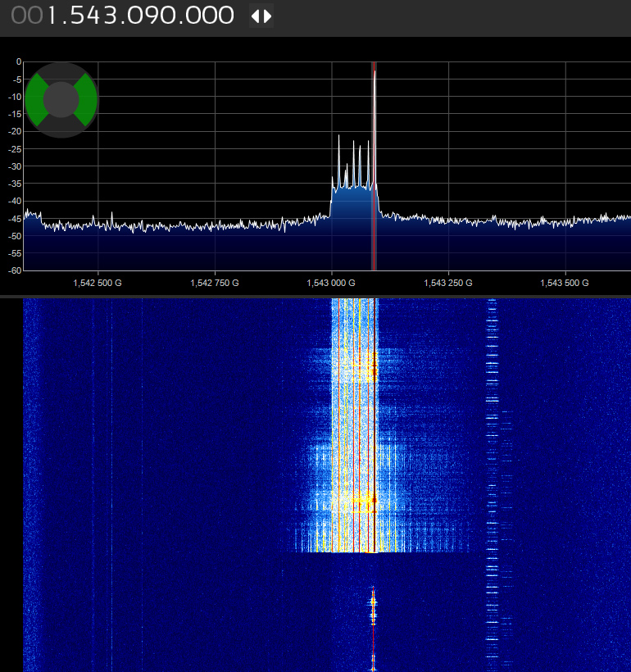
Task: Click the left green wedge of the circular control
Action: point(36,100)
